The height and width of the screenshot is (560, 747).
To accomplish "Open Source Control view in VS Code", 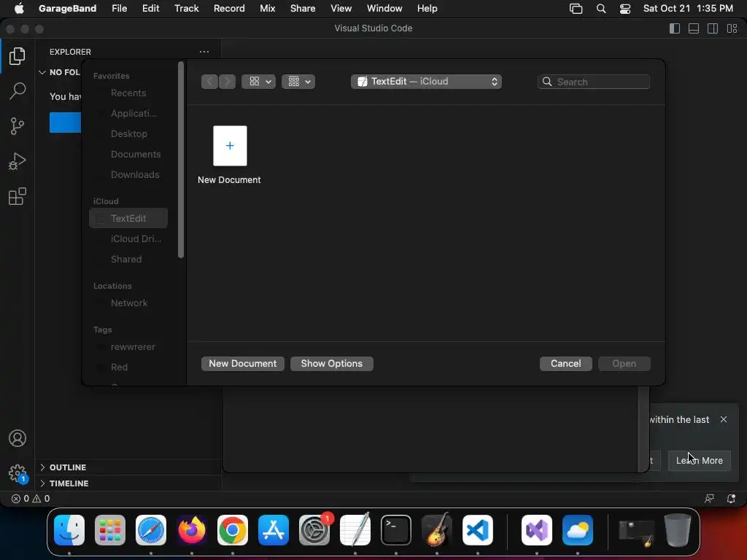I will 18,126.
